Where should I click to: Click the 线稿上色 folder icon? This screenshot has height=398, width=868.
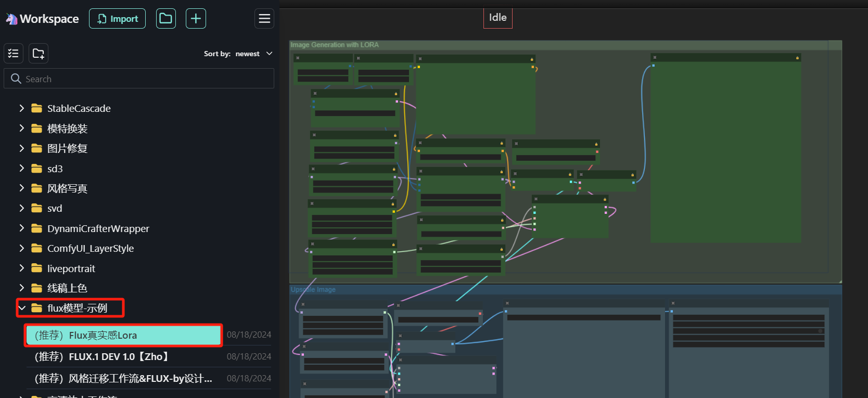coord(36,288)
